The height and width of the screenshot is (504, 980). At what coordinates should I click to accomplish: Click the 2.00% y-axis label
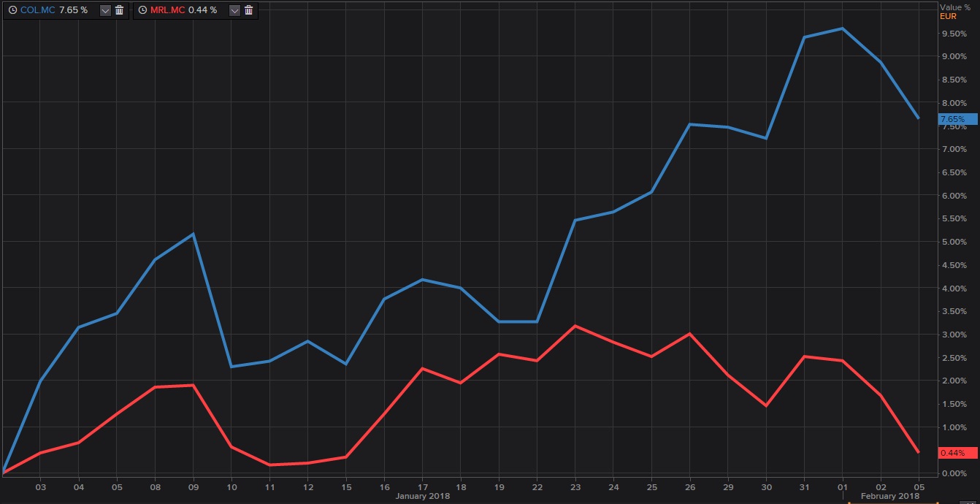954,381
